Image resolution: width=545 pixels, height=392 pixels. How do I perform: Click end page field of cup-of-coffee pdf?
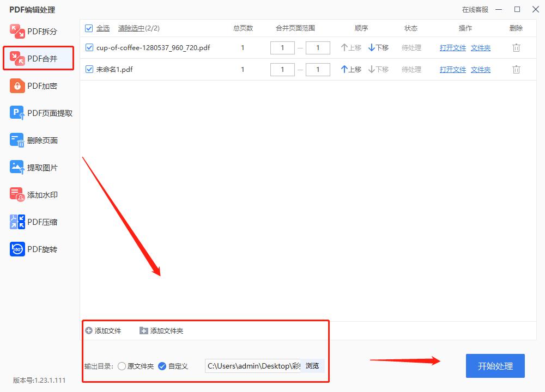click(x=318, y=48)
